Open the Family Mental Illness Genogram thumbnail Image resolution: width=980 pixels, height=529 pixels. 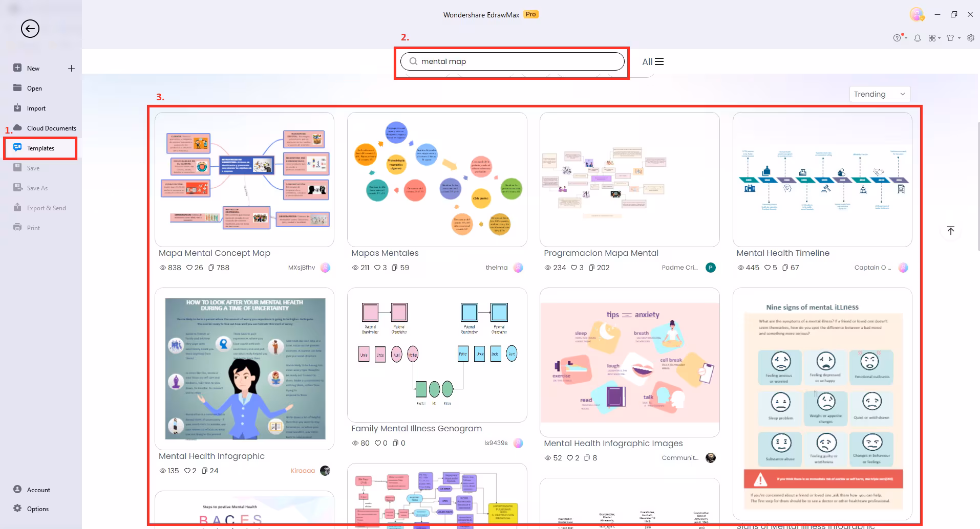pyautogui.click(x=437, y=355)
